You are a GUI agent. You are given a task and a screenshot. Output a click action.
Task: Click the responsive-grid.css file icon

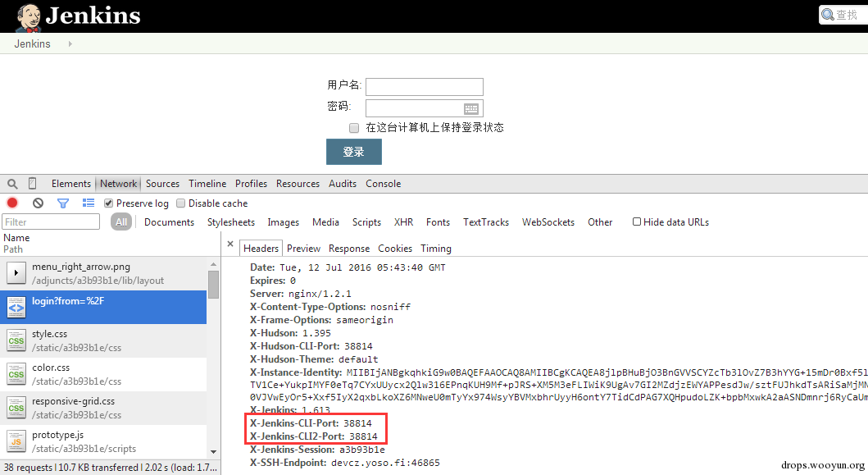16,408
